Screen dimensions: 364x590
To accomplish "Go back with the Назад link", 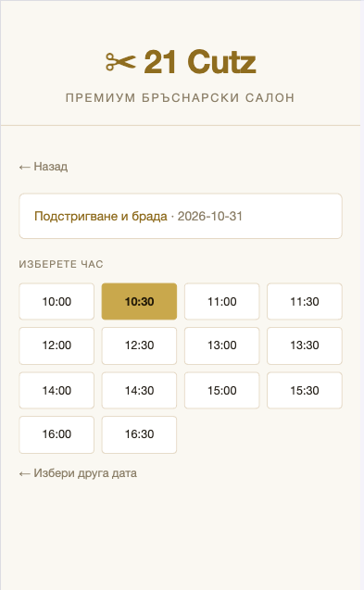I will pos(44,167).
